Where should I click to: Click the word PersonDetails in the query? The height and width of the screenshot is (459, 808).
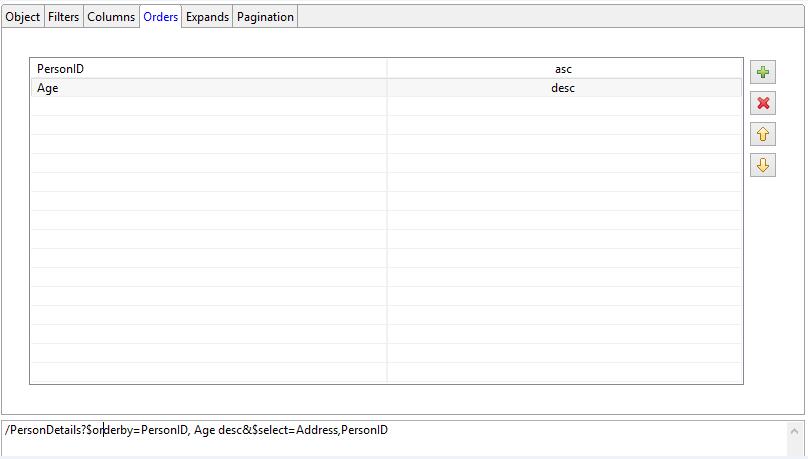(46, 431)
